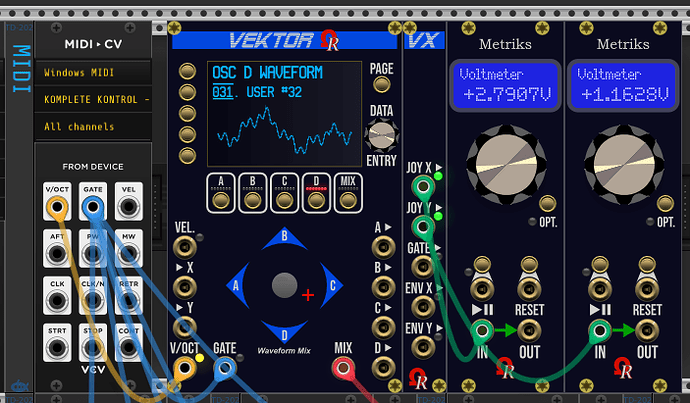The image size is (690, 403).
Task: Click the GATE output jack on MIDI-CV
Action: coord(93,206)
